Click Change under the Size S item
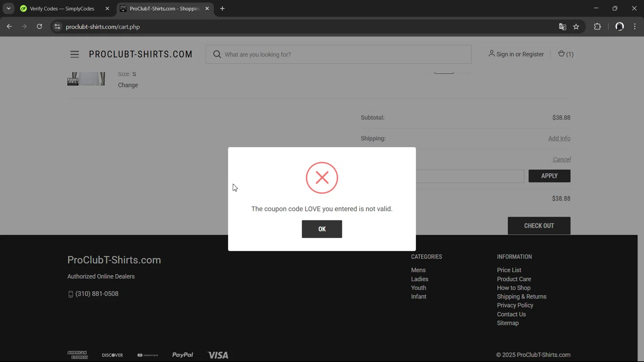Screen dimensions: 644x362 click(x=128, y=85)
